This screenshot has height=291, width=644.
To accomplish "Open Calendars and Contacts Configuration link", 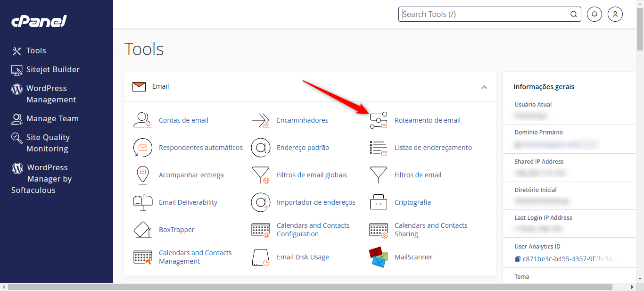I will (313, 230).
